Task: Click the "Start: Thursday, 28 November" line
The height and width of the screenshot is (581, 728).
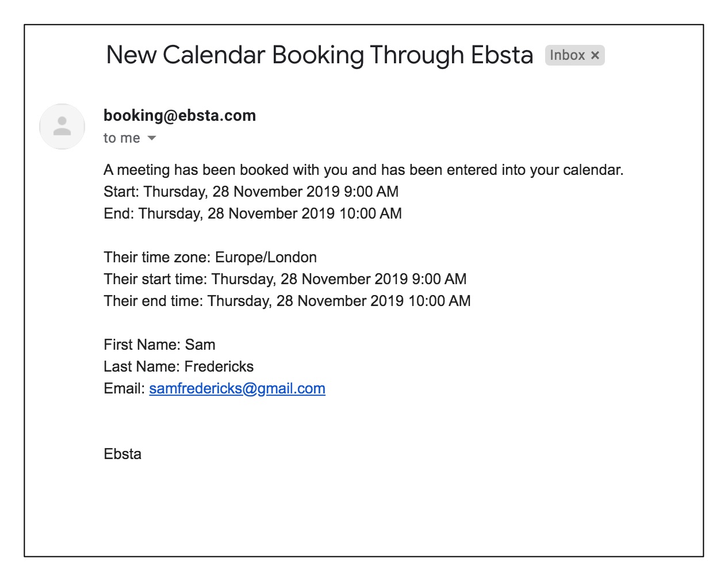Action: (251, 192)
